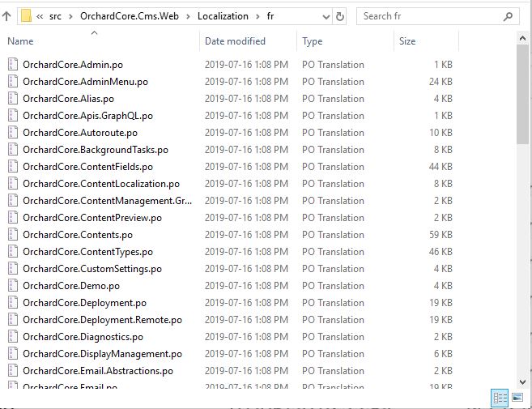
Task: Refresh the current folder view
Action: (x=339, y=16)
